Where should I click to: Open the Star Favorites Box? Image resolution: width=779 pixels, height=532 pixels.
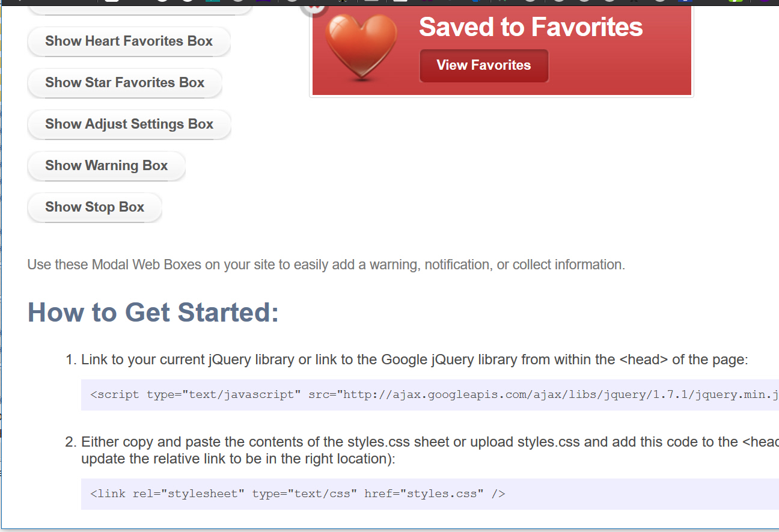(124, 83)
